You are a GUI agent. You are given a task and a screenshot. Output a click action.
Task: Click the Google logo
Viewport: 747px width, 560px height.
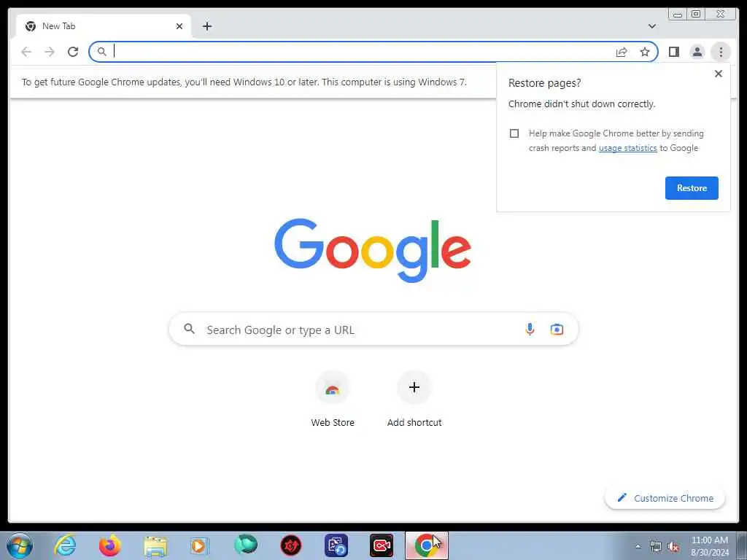[x=373, y=250]
